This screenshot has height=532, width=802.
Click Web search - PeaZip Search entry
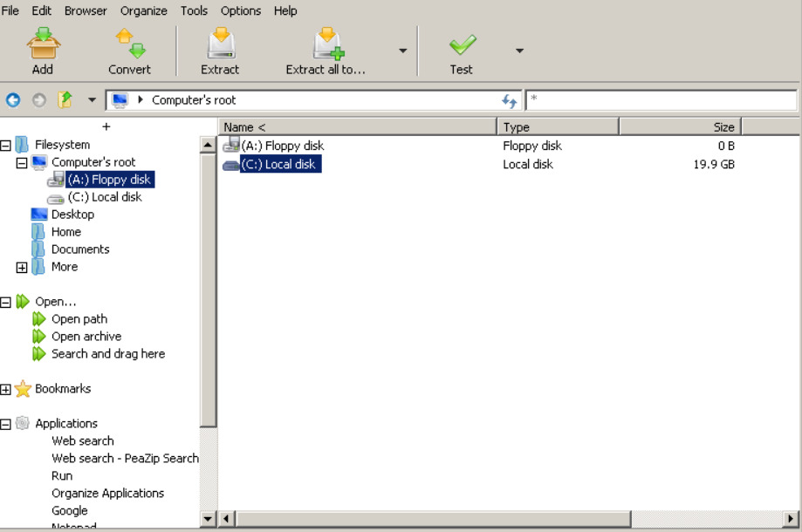(126, 458)
